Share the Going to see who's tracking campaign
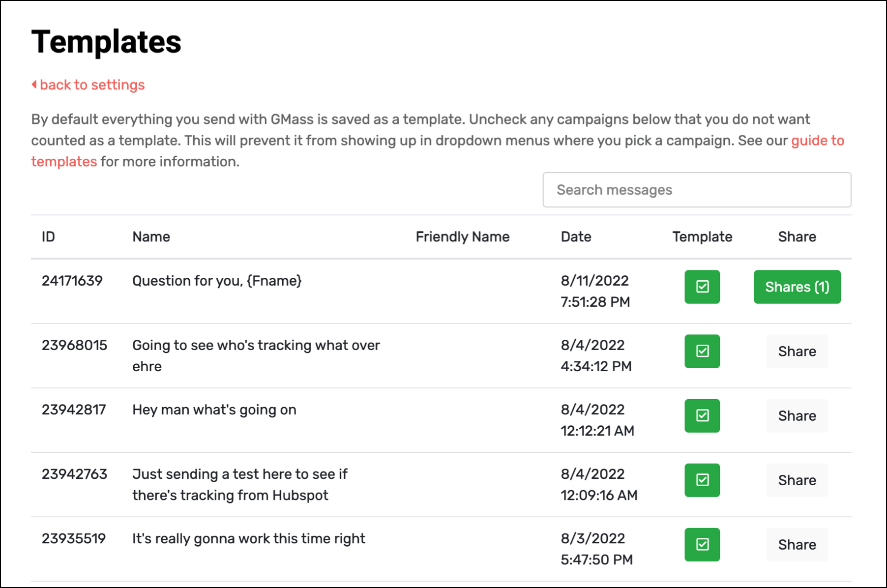 pyautogui.click(x=797, y=351)
